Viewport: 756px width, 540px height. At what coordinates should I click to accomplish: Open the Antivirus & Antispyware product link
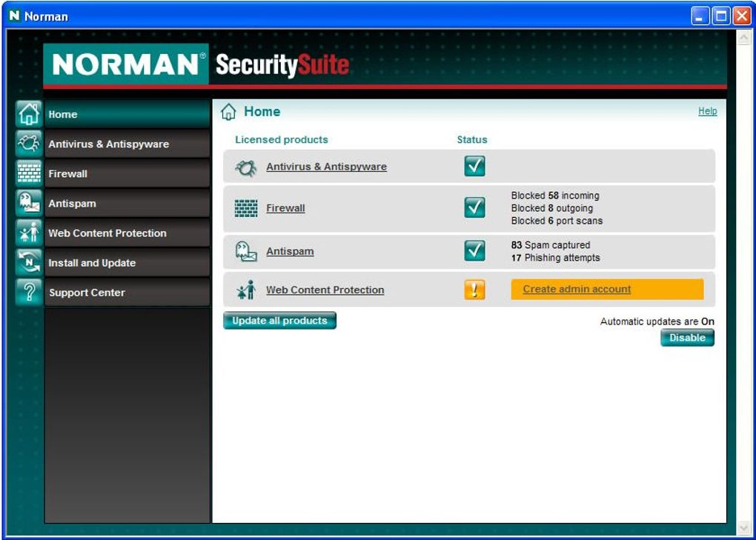326,167
